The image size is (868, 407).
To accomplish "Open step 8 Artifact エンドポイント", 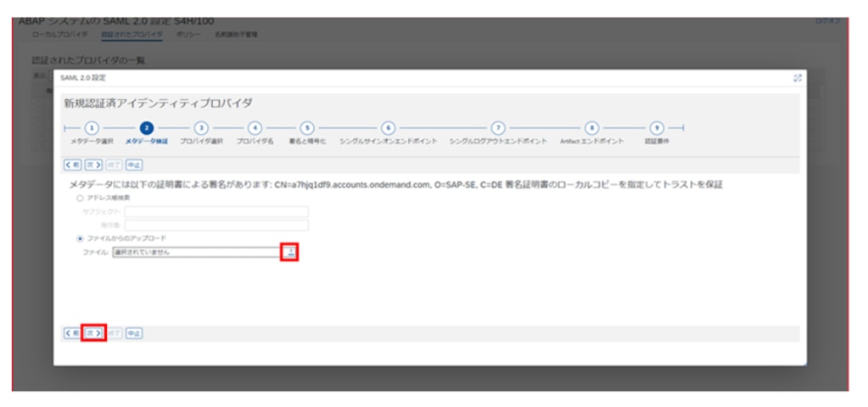I will (x=591, y=127).
